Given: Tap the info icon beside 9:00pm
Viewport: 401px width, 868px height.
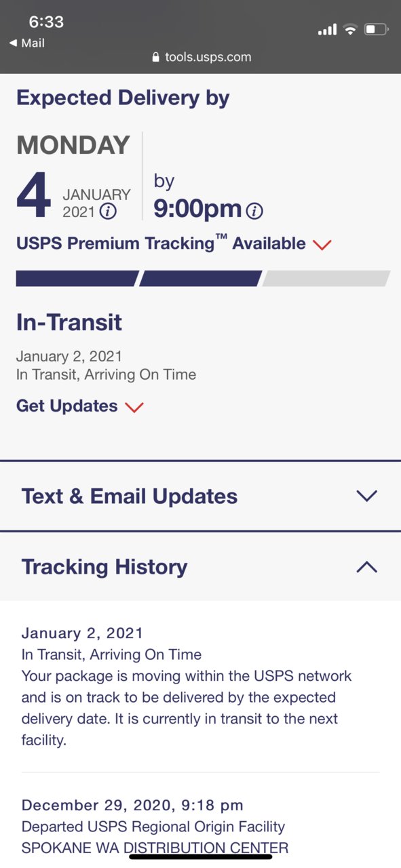Looking at the screenshot, I should [x=254, y=212].
